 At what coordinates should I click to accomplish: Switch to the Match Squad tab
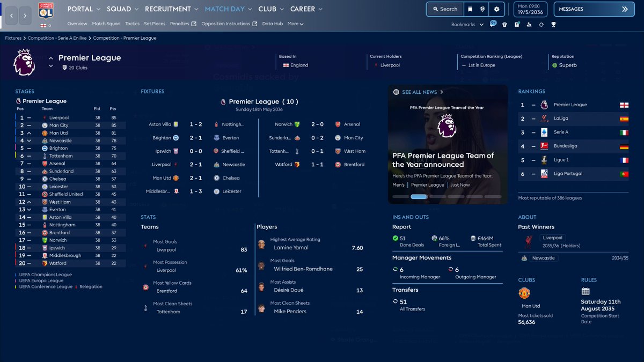(106, 24)
